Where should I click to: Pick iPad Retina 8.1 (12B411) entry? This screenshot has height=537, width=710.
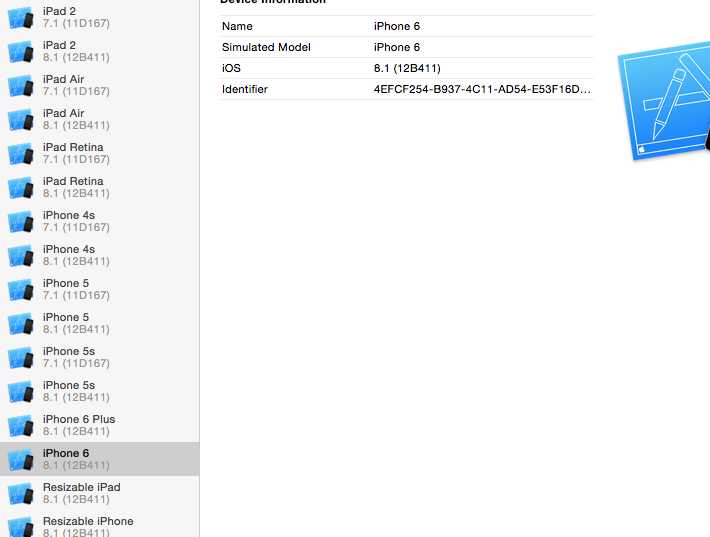click(100, 187)
